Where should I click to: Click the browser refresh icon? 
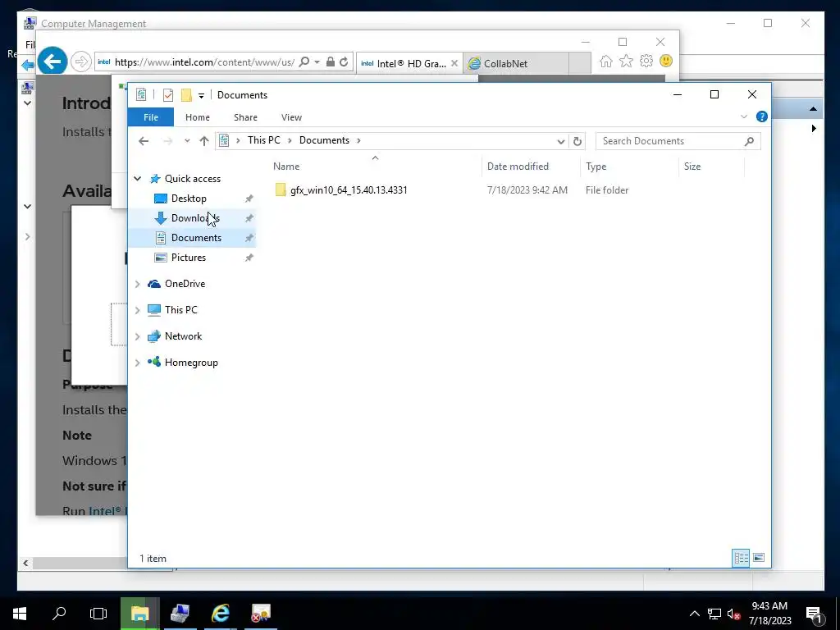pos(344,62)
